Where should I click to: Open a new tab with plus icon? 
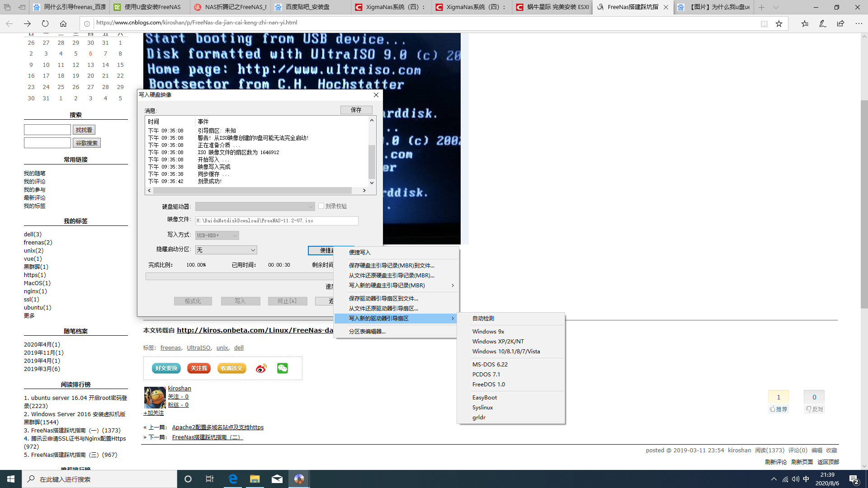762,7
